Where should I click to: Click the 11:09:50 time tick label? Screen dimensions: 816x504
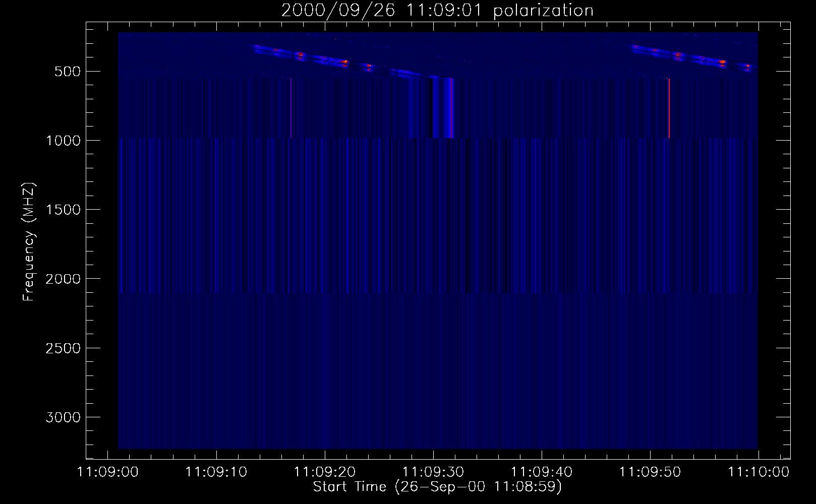click(650, 472)
